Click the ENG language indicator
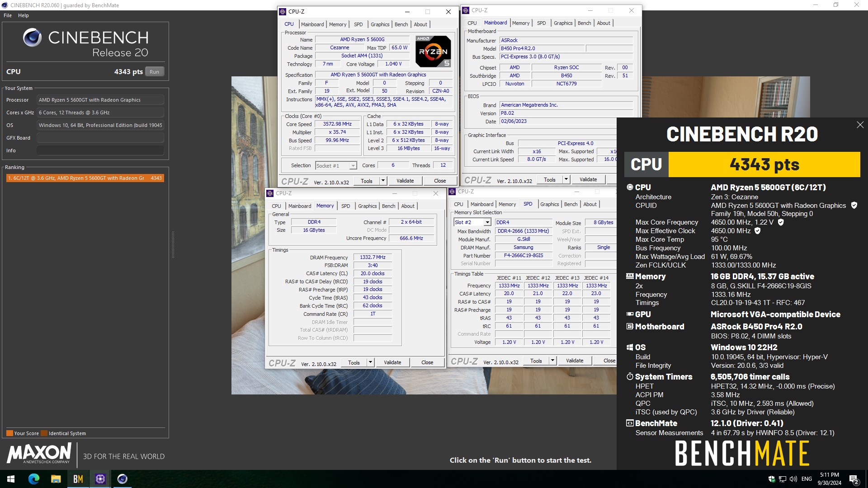 807,479
